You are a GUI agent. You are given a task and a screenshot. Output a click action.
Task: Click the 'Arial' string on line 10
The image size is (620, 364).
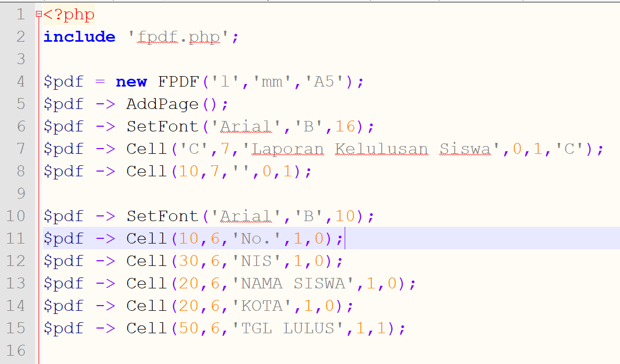246,215
